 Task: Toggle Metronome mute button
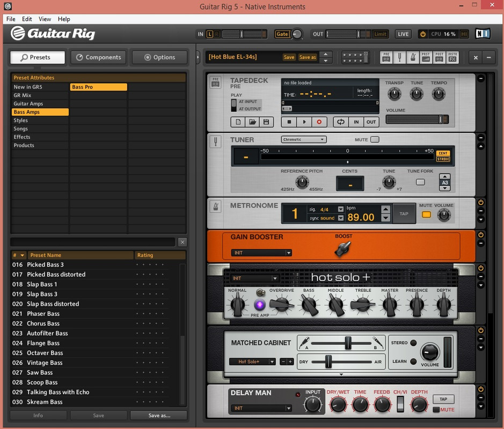(x=426, y=214)
